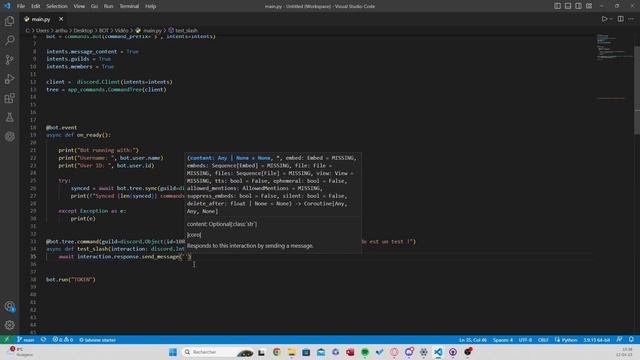
Task: Open the Explorer view in the activity bar
Action: [x=9, y=21]
